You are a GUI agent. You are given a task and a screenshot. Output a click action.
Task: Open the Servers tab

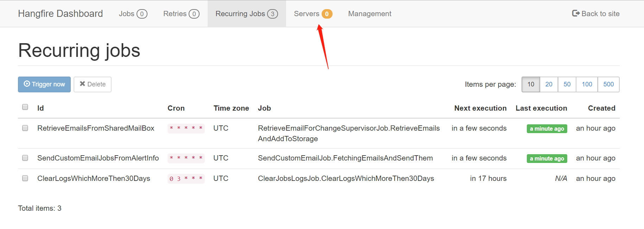(x=308, y=14)
